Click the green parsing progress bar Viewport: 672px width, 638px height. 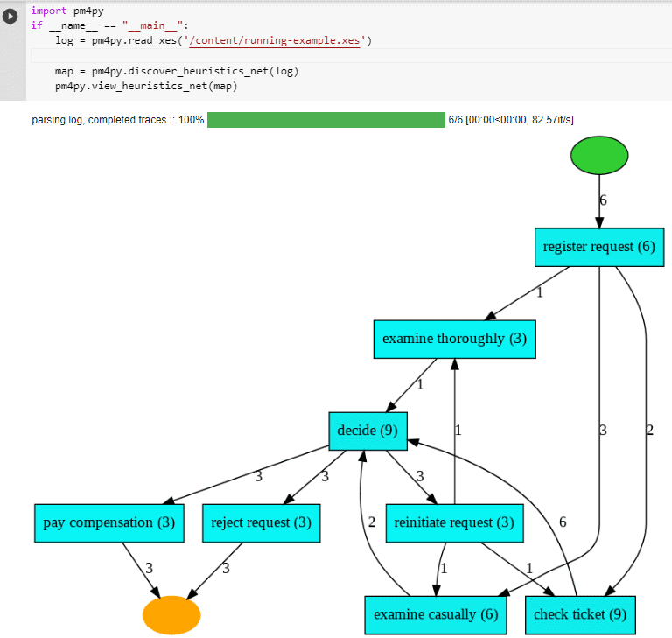point(326,120)
